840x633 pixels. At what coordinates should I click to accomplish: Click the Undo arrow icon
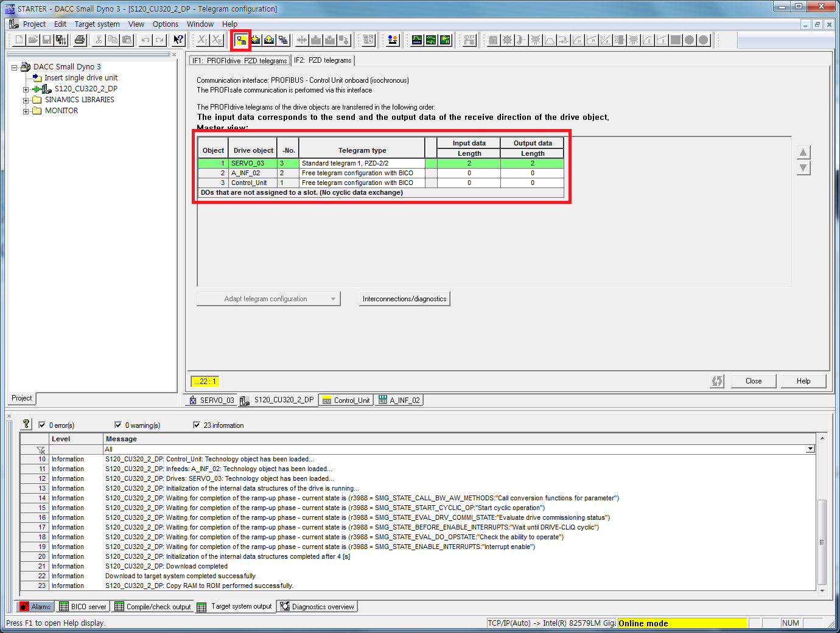coord(145,40)
